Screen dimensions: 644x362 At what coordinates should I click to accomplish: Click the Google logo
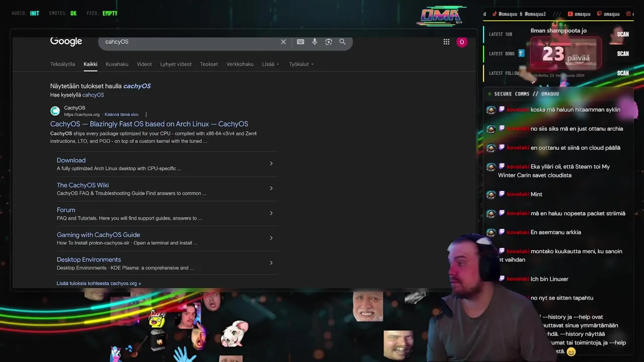pos(66,42)
